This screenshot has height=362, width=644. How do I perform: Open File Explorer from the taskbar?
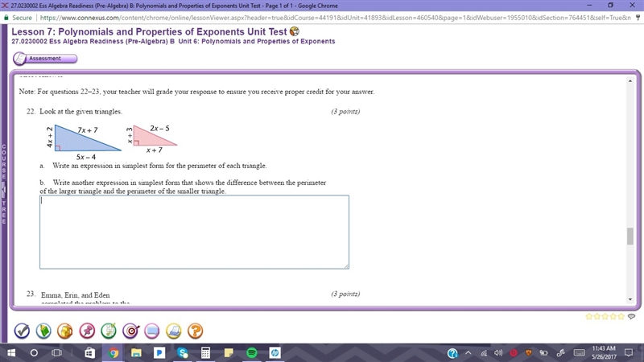136,353
